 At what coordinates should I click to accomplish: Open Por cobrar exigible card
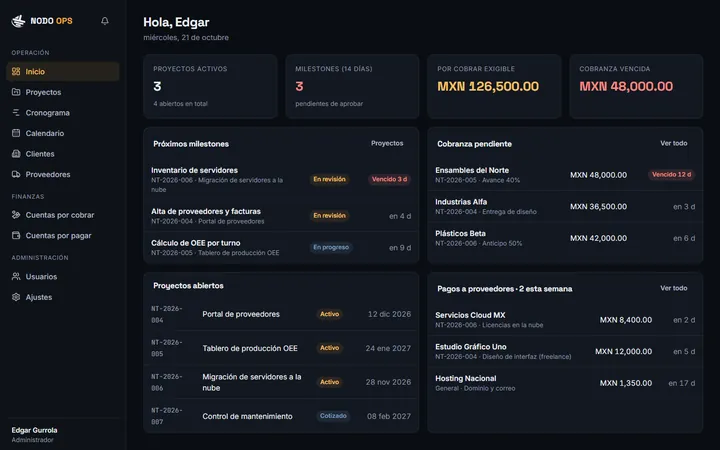494,86
